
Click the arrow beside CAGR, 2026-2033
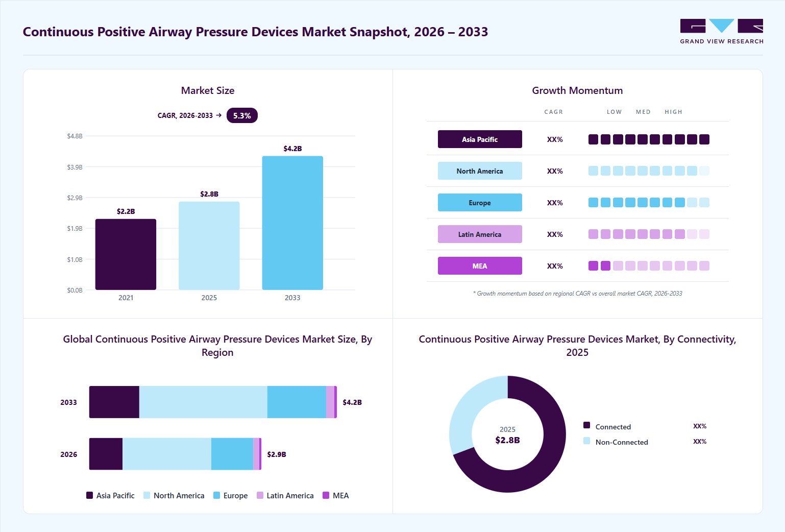[219, 115]
